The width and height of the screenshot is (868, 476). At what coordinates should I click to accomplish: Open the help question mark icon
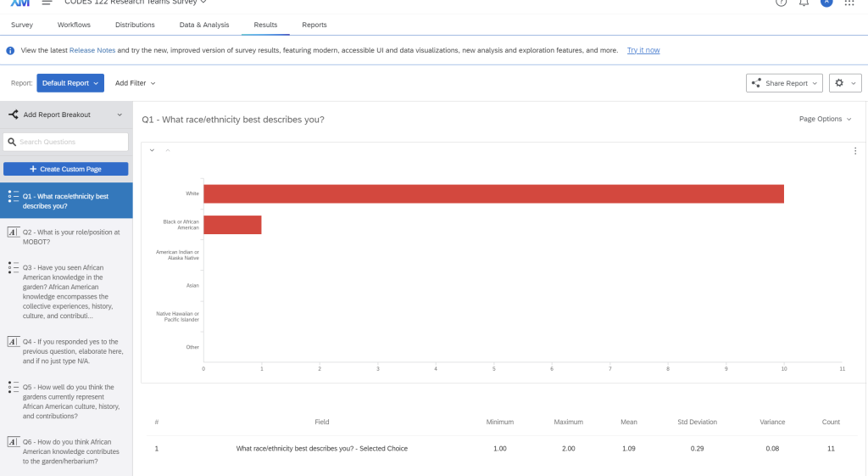point(781,3)
